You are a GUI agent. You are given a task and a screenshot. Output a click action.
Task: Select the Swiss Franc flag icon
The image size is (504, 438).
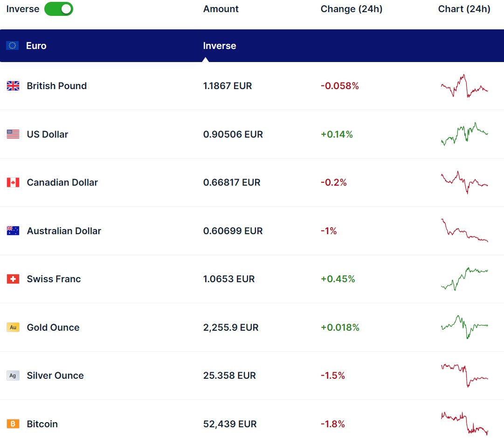(x=13, y=279)
